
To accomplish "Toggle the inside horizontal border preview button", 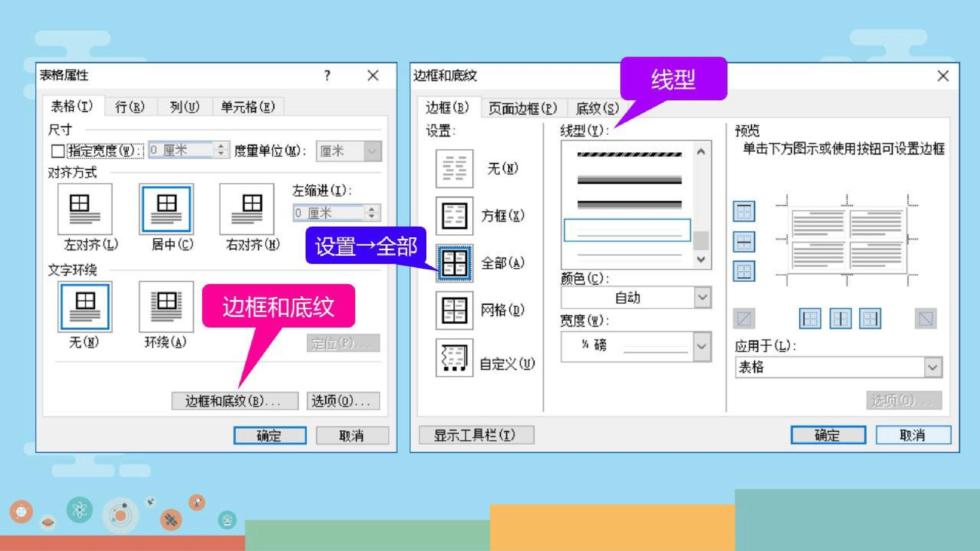I will [x=744, y=241].
